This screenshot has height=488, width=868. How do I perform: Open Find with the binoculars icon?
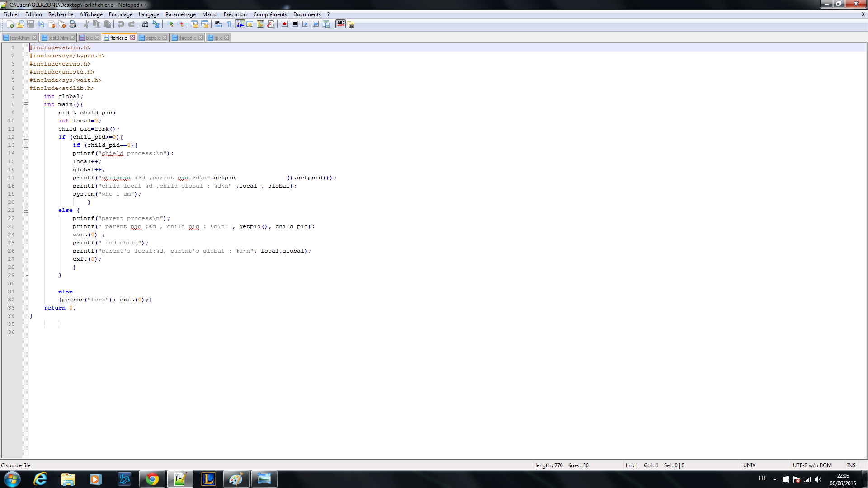(146, 24)
